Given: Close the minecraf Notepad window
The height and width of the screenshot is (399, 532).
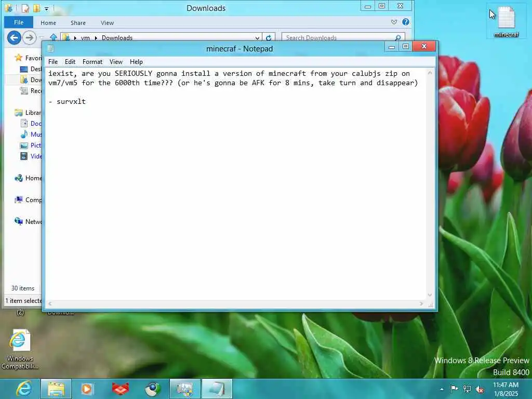Looking at the screenshot, I should 424,46.
